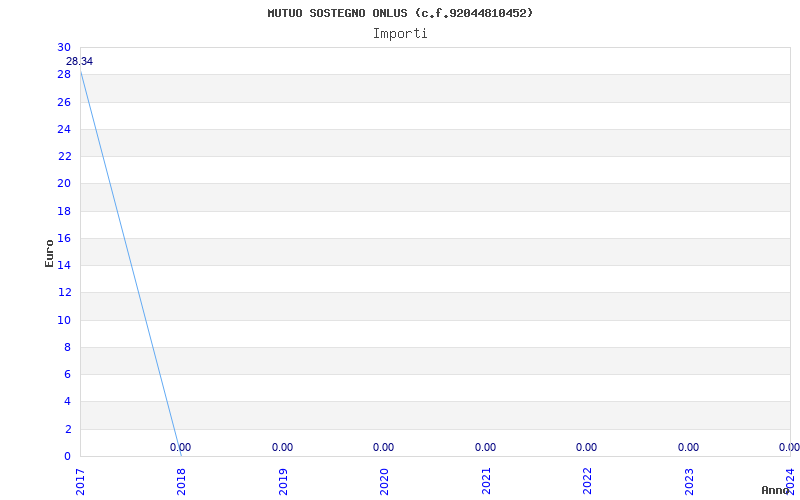
Task: Click the 6 y-axis tick label
Action: tap(67, 374)
